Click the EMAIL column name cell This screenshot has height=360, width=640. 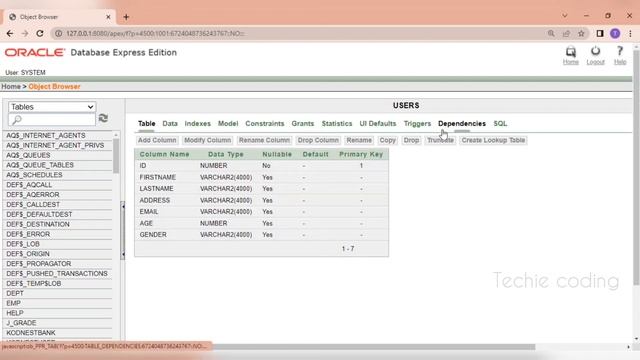point(149,211)
